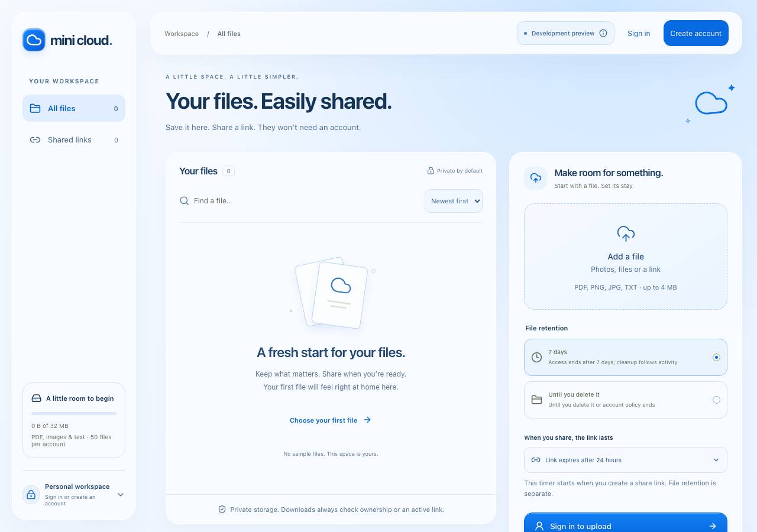Screen dimensions: 757x532
Task: Click the Create account button
Action: pos(696,33)
